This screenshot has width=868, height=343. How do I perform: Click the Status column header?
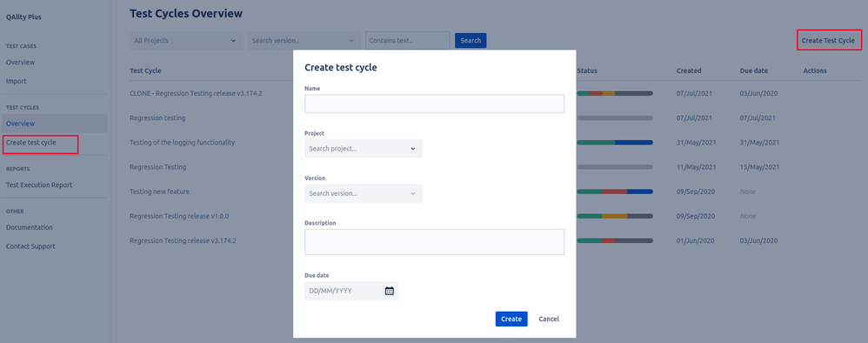pos(587,71)
